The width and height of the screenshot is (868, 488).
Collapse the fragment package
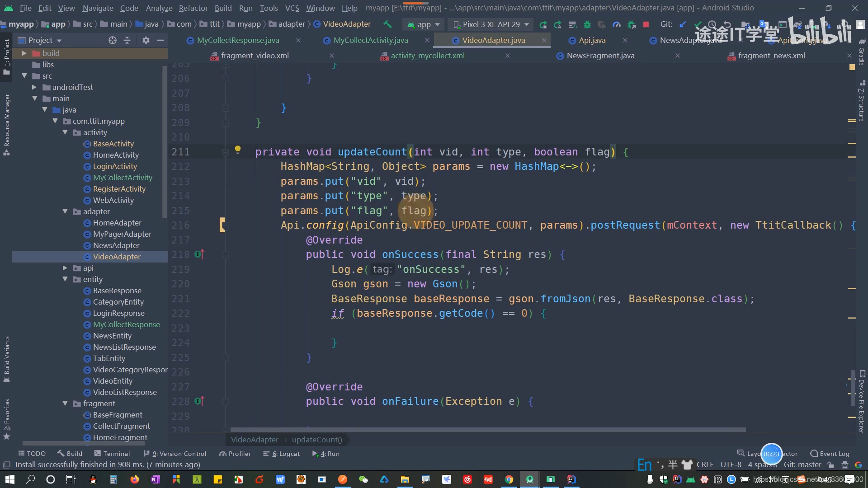65,404
